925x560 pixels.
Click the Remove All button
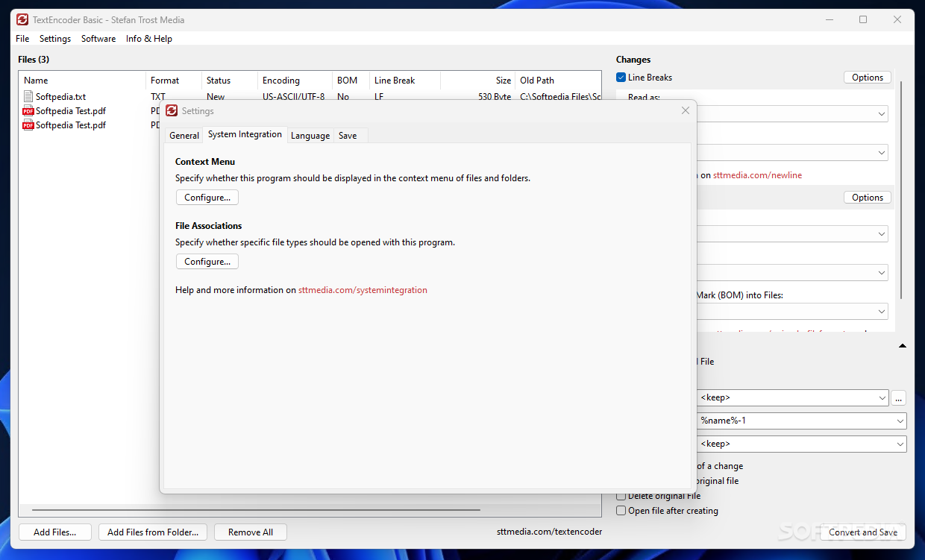point(251,532)
